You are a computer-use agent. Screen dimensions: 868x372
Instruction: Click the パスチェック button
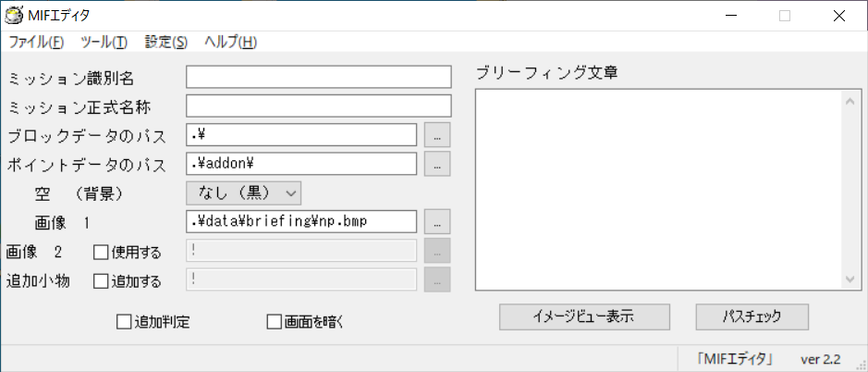click(x=752, y=316)
